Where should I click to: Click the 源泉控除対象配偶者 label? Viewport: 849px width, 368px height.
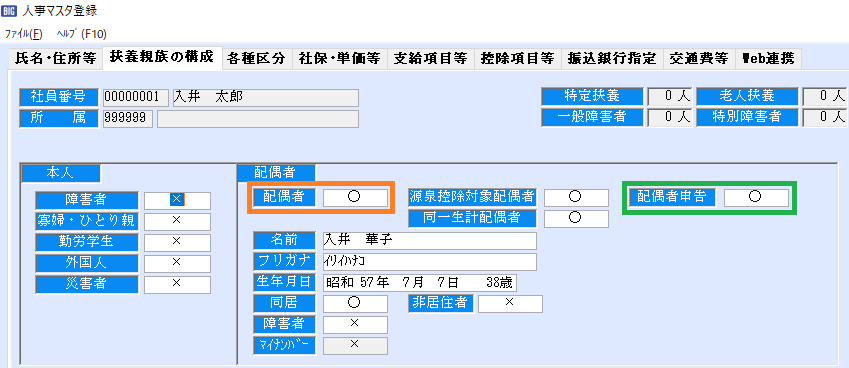pos(473,198)
